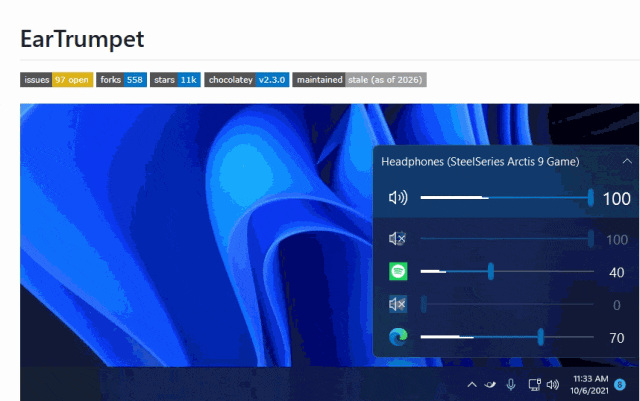Click the Spotify volume value 40
Viewport: 640px width, 401px height.
(x=616, y=272)
